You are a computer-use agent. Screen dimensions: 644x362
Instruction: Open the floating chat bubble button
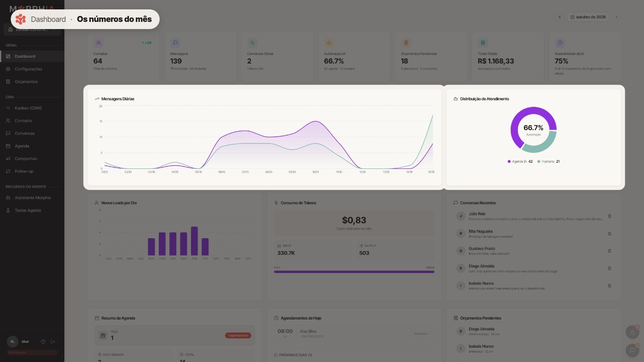(632, 350)
